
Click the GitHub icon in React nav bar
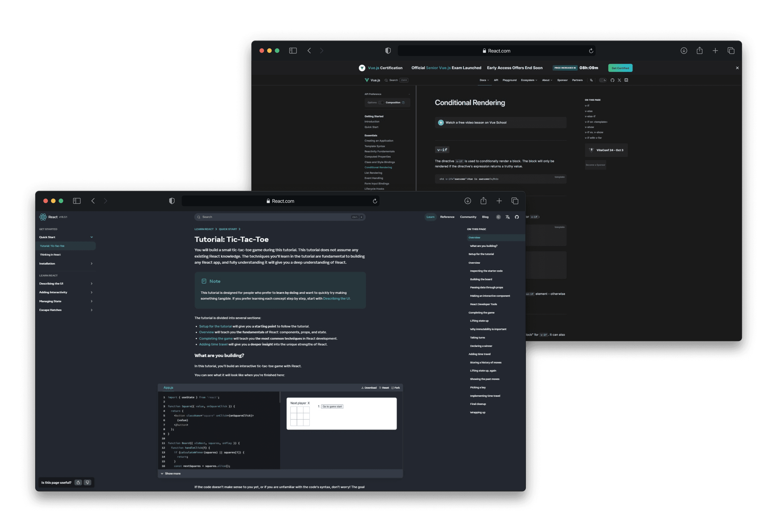(517, 217)
